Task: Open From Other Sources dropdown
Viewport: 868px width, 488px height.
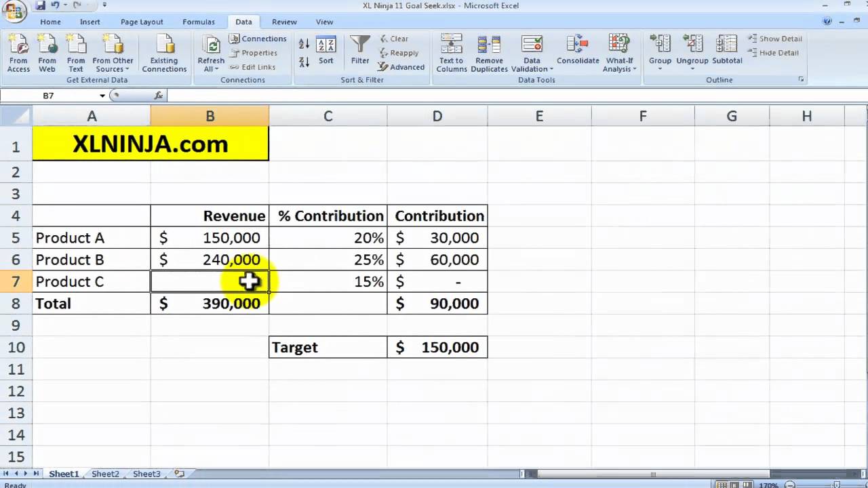Action: click(113, 54)
